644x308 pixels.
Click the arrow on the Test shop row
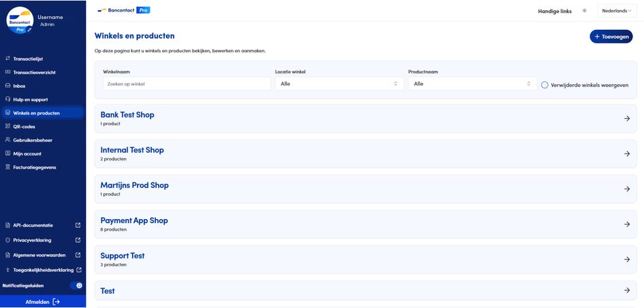pos(627,290)
